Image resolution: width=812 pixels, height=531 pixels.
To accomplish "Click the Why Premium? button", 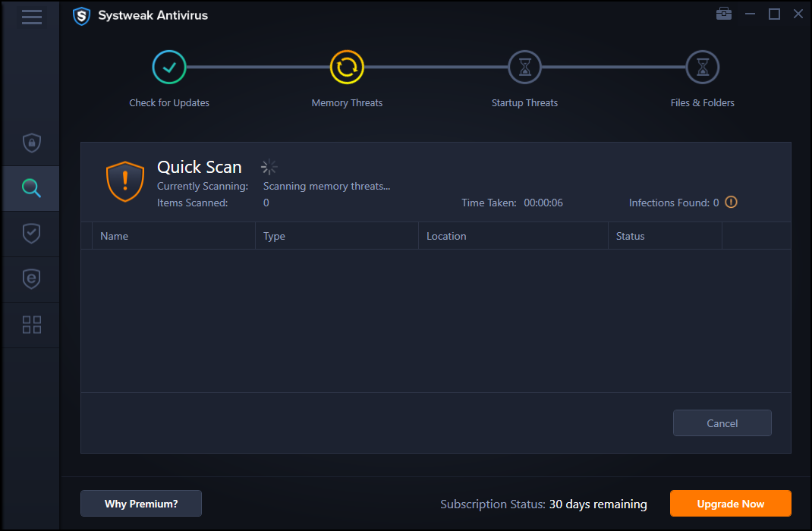I will pos(141,503).
